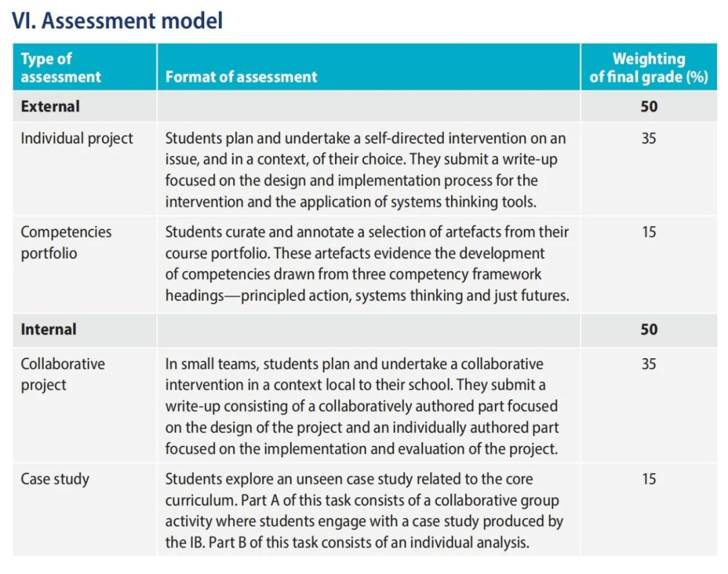Click the "Collaborative project" row label

[63, 374]
